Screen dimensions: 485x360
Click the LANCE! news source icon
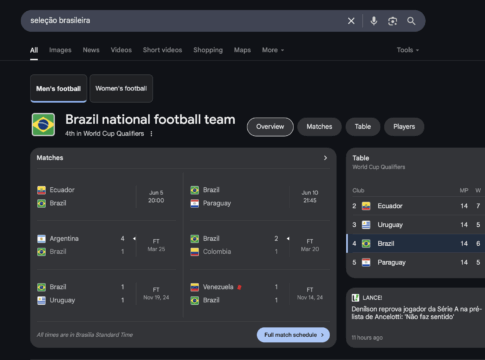click(356, 298)
